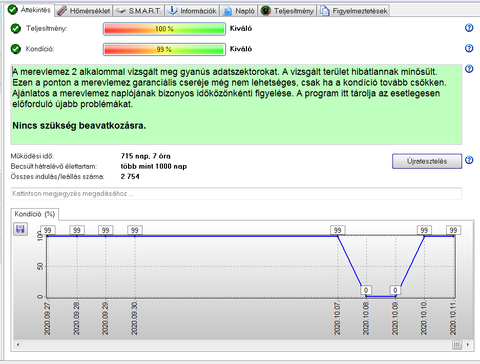Click the 'Működési idő:' label

pos(32,156)
